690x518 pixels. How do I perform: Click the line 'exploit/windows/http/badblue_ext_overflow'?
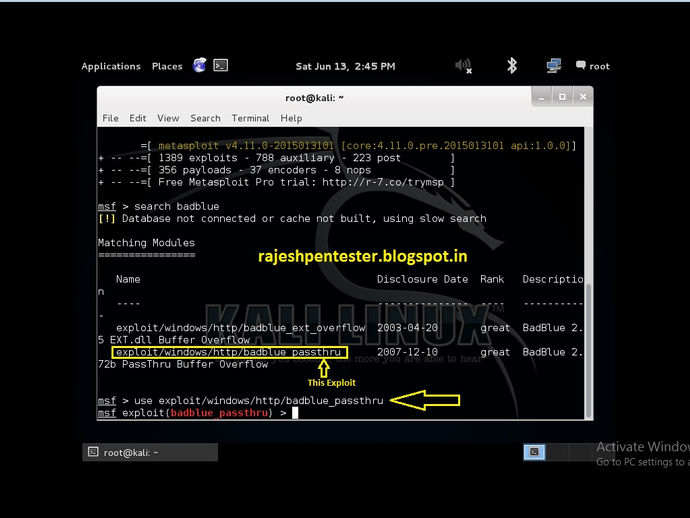(240, 328)
